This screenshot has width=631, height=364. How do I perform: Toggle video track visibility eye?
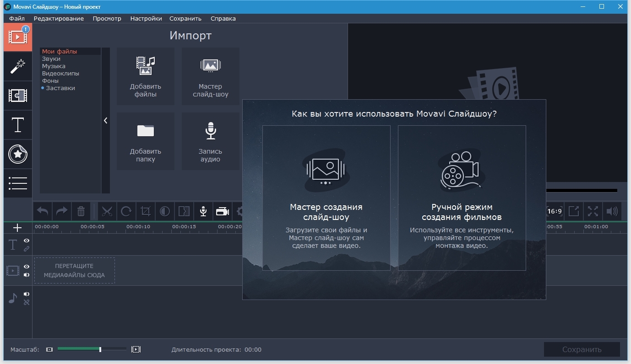[27, 267]
